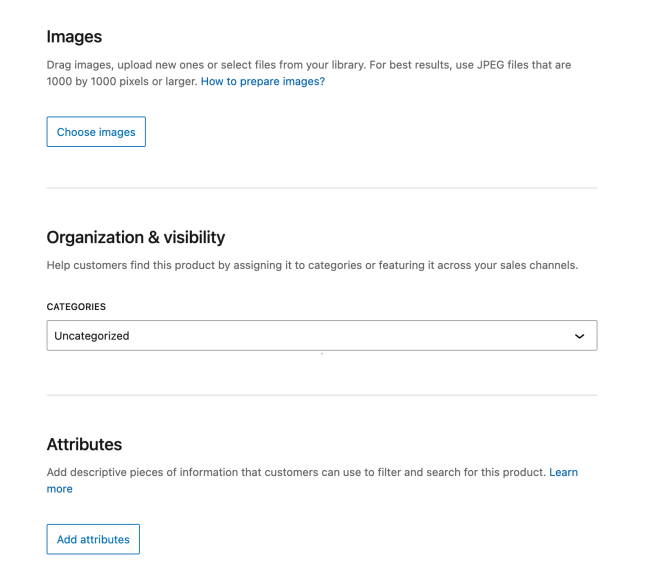Viewport: 650px width, 576px height.
Task: Follow the "Learn" link in Attributes description
Action: (563, 472)
